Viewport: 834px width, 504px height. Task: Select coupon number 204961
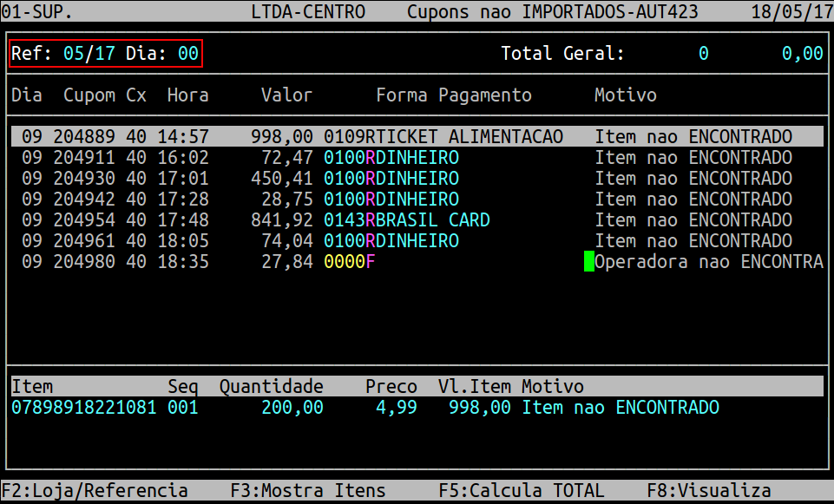84,241
